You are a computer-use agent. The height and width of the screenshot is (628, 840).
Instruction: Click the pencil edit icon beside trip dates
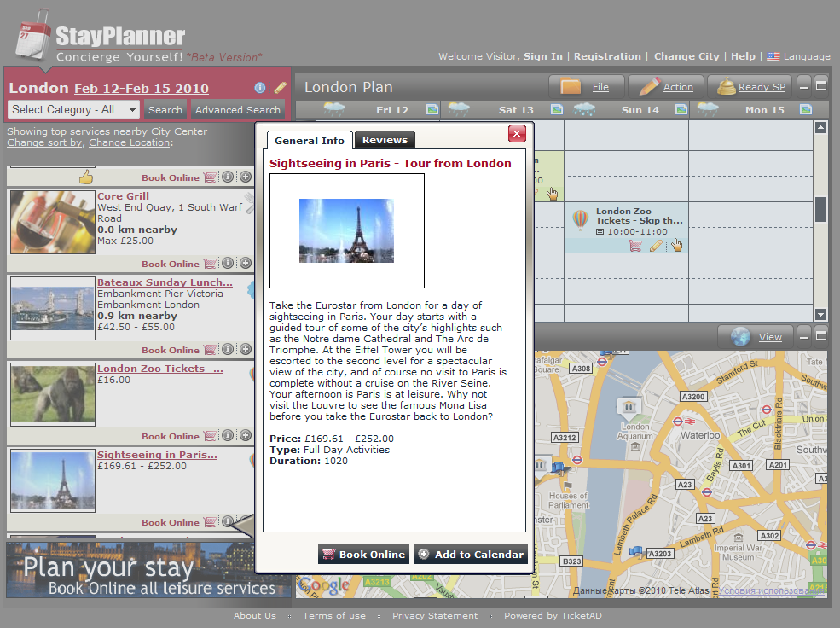click(281, 87)
